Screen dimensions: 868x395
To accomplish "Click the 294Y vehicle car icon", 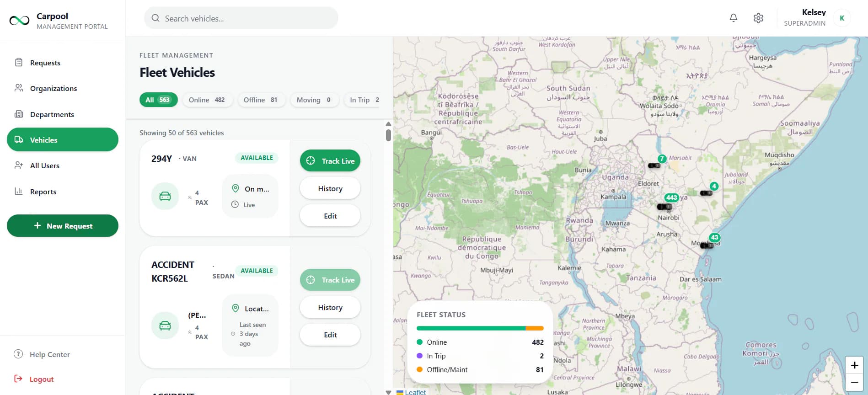I will click(x=165, y=196).
